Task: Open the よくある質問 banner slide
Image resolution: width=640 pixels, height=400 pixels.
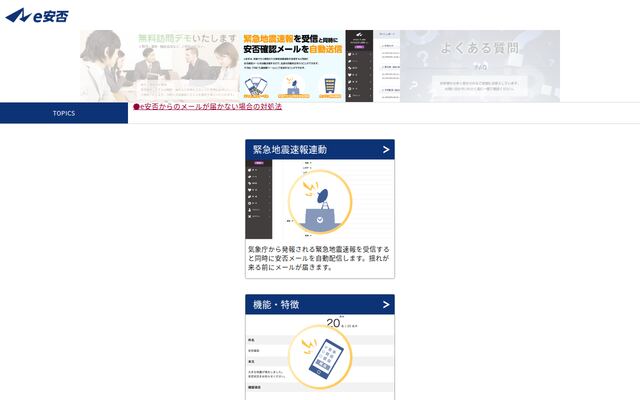Action: 480,66
